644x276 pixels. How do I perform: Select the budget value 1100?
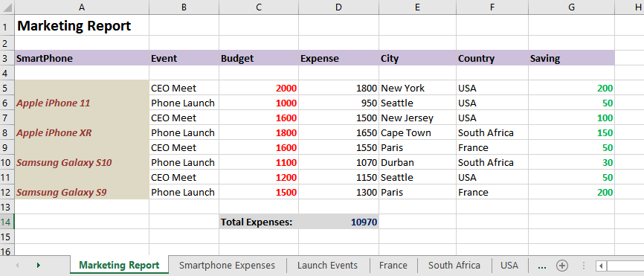pyautogui.click(x=259, y=162)
